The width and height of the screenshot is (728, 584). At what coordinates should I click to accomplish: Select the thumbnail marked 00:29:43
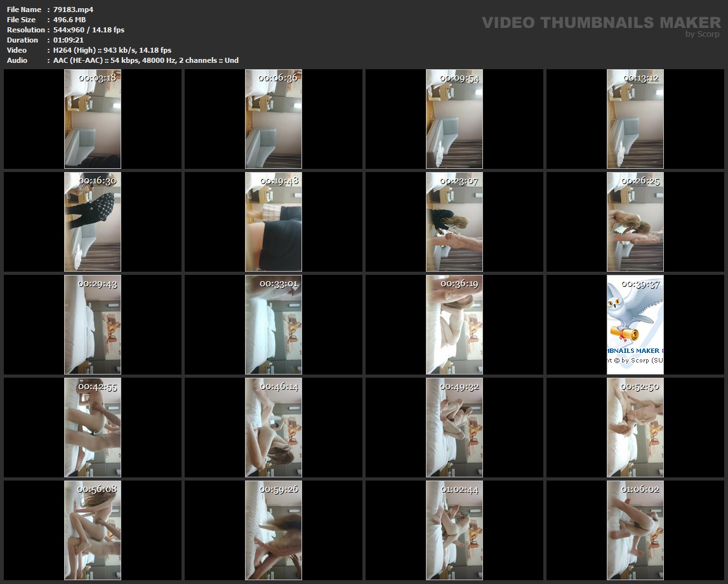pos(93,325)
